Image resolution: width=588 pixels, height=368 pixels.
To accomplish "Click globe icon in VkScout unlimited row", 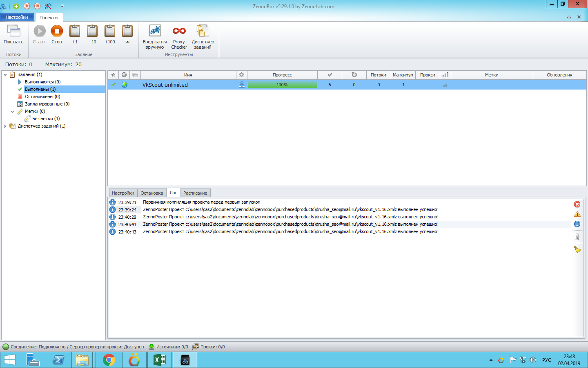I will (125, 85).
